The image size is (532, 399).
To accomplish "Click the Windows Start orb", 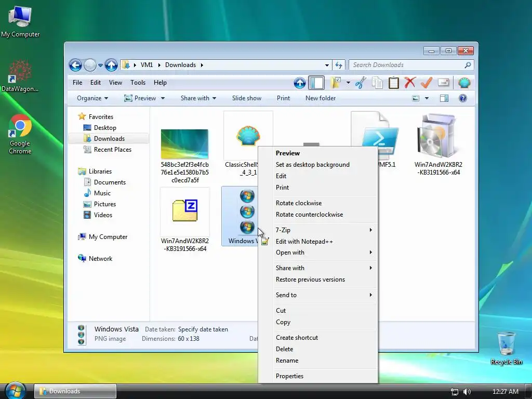I will coord(15,391).
